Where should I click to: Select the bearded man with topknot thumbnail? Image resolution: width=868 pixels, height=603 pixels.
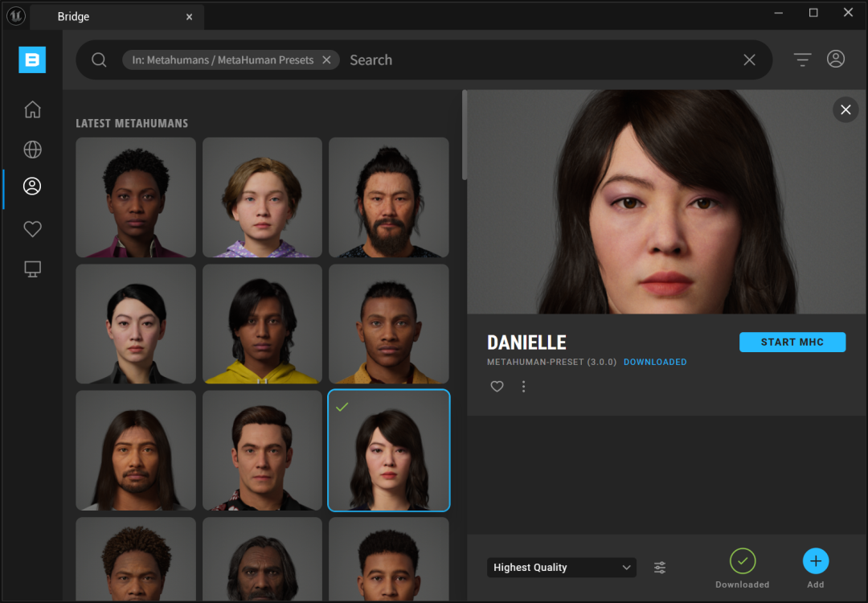[389, 198]
